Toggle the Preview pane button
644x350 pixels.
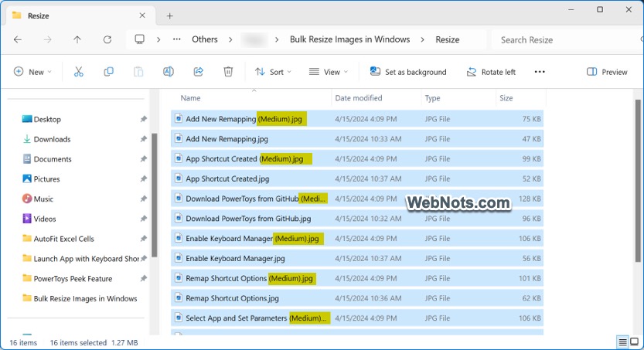[607, 72]
